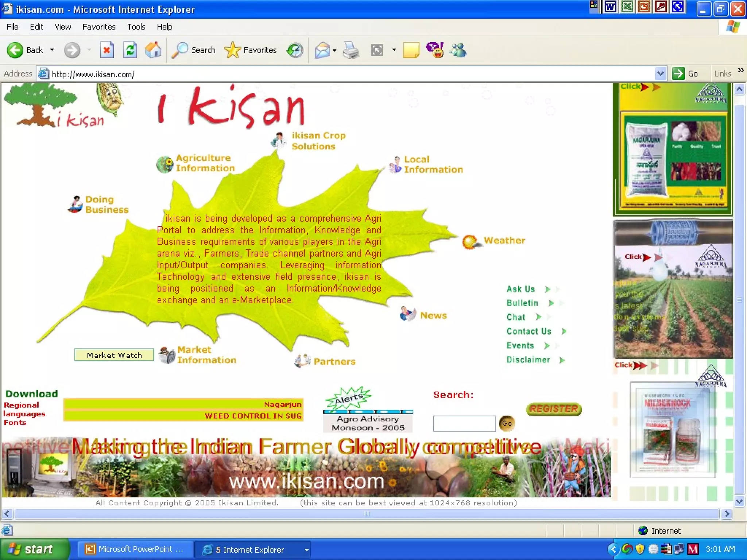
Task: Open the Tools menu
Action: [x=136, y=27]
